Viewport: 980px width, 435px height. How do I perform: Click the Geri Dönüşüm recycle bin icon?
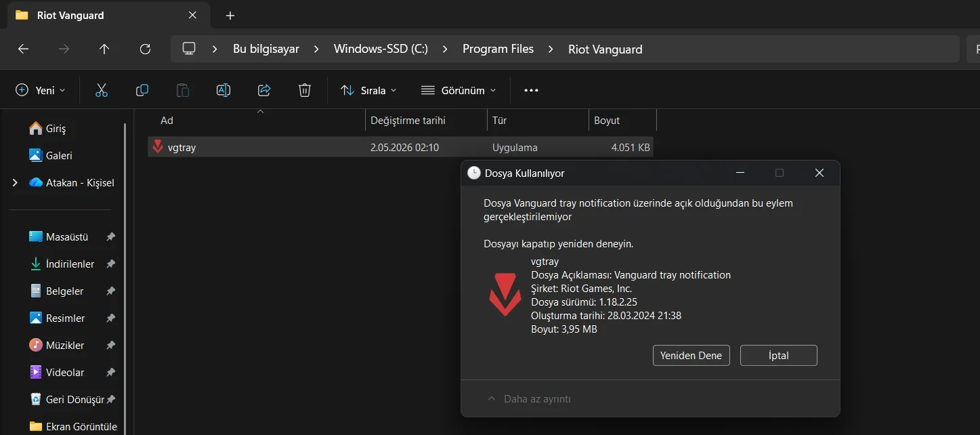(36, 399)
